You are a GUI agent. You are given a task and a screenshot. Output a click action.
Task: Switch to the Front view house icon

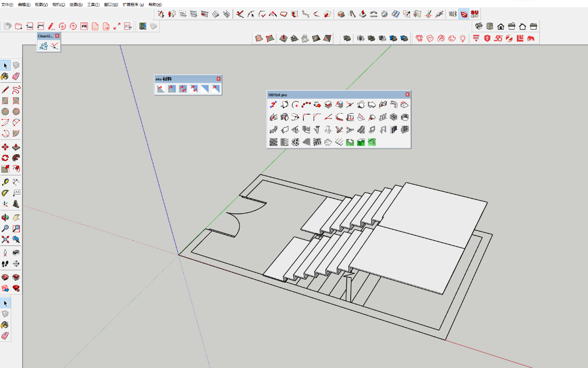click(500, 26)
